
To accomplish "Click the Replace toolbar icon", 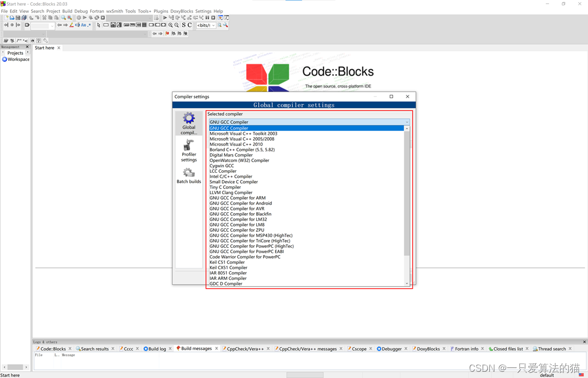I will [69, 18].
